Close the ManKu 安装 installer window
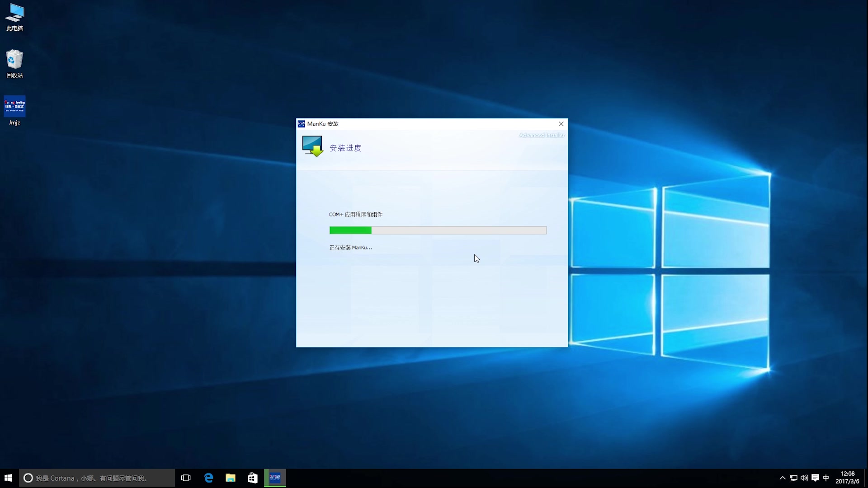 pyautogui.click(x=561, y=123)
